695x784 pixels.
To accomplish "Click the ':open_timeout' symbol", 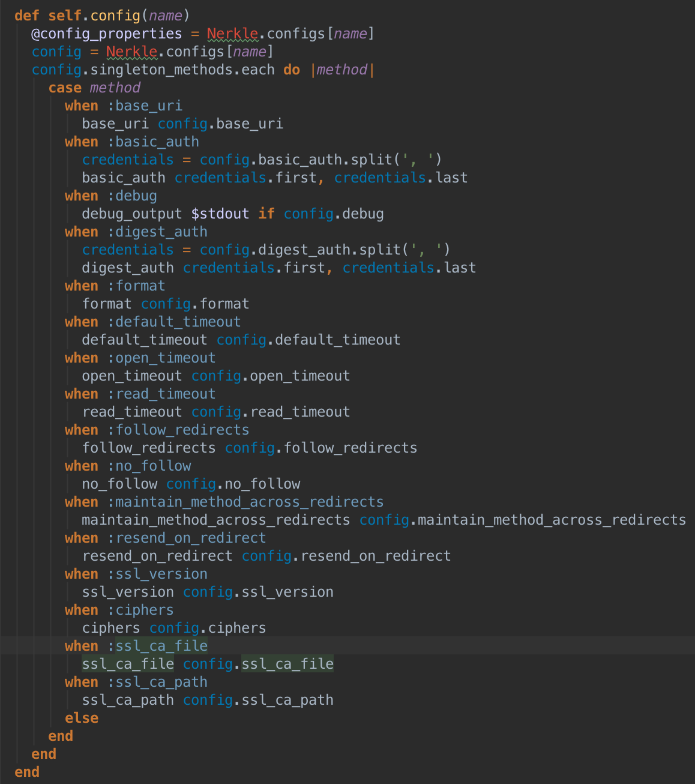I will pos(161,358).
